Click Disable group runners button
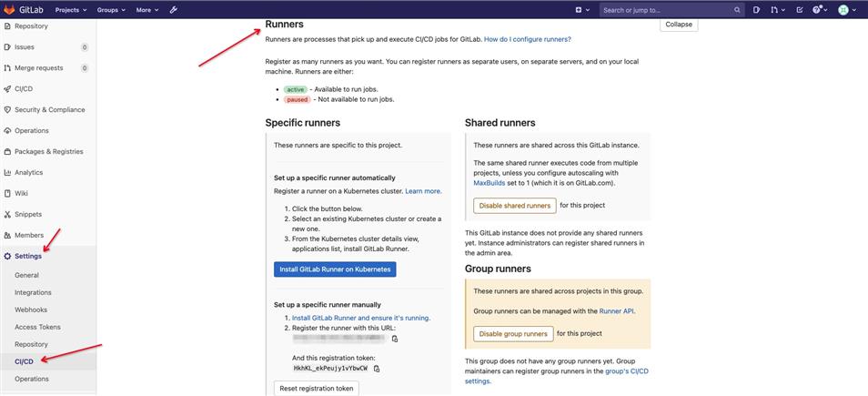 (513, 333)
